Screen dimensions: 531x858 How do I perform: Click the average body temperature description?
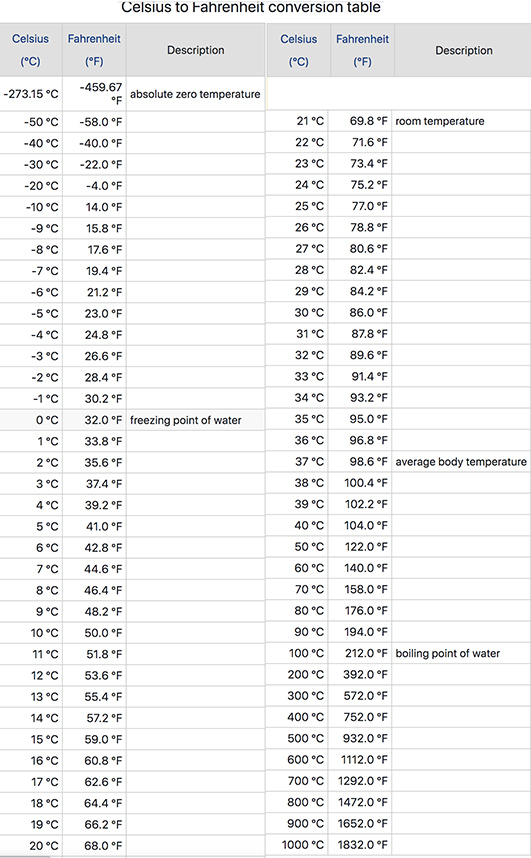pyautogui.click(x=461, y=462)
